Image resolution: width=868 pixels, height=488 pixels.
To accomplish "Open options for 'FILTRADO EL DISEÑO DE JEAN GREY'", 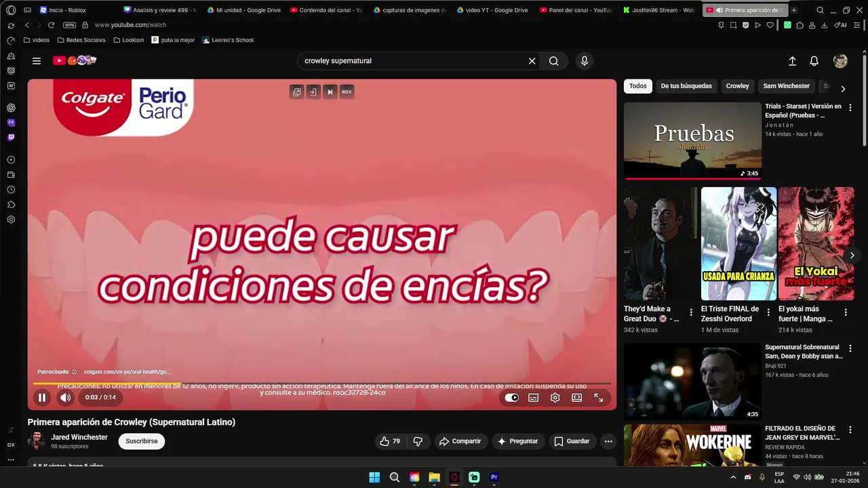I will 850,429.
